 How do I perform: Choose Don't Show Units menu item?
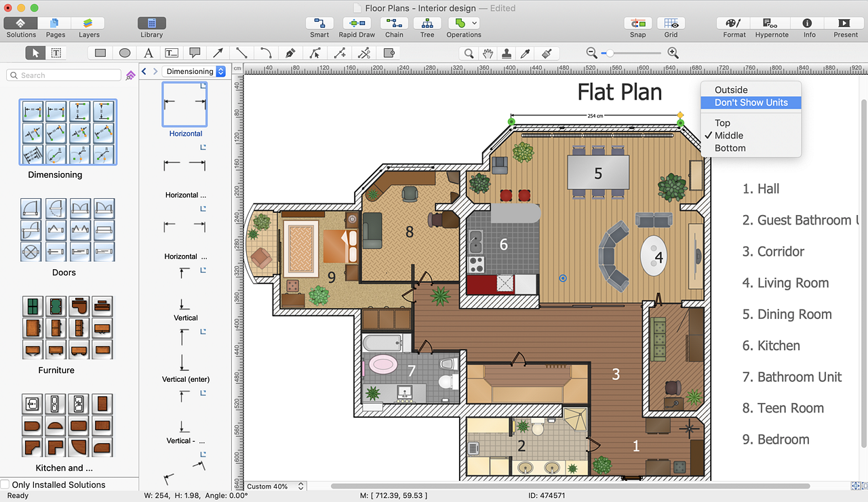click(751, 102)
